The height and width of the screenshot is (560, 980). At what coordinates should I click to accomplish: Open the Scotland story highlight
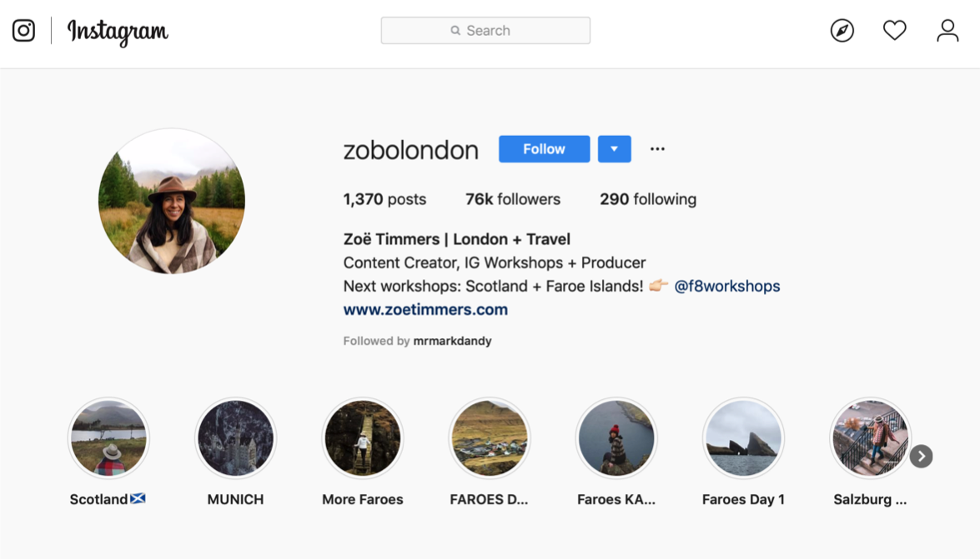pos(108,438)
